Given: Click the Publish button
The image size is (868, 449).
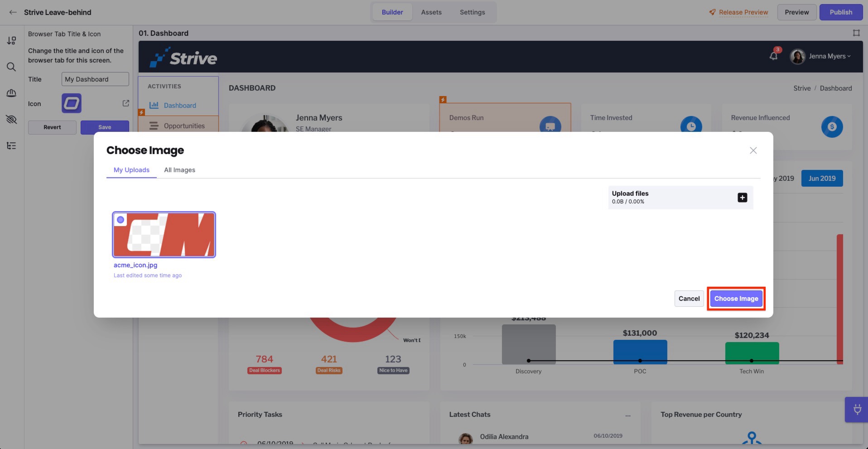Looking at the screenshot, I should [841, 12].
